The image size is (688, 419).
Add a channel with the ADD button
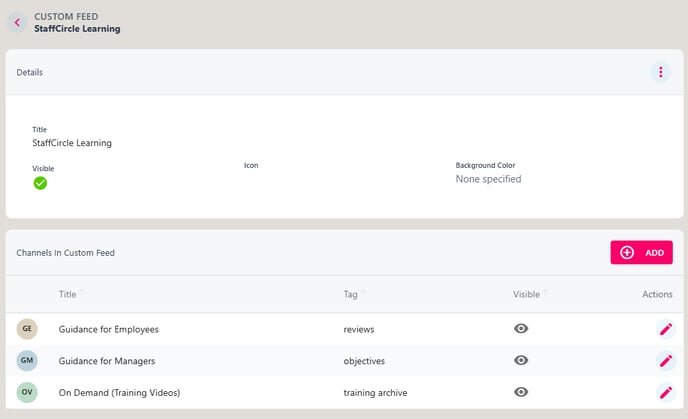[641, 252]
